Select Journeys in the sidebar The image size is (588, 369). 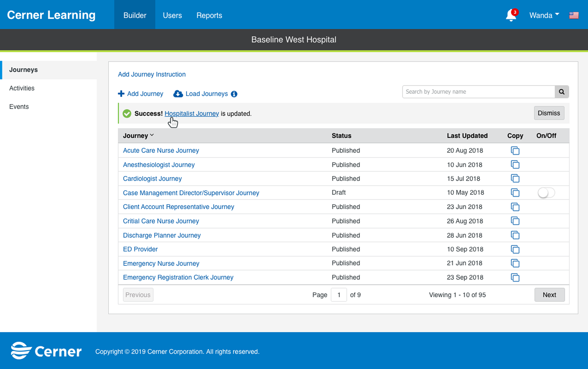49,70
